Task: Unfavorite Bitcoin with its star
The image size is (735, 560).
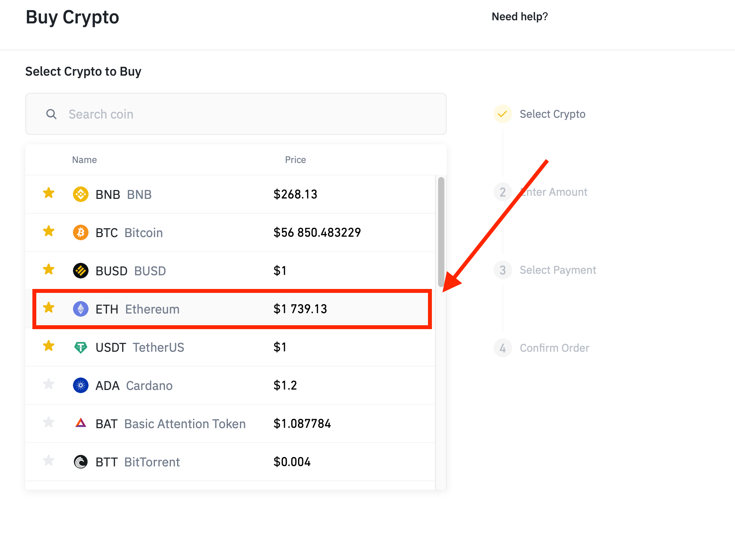Action: [x=49, y=231]
